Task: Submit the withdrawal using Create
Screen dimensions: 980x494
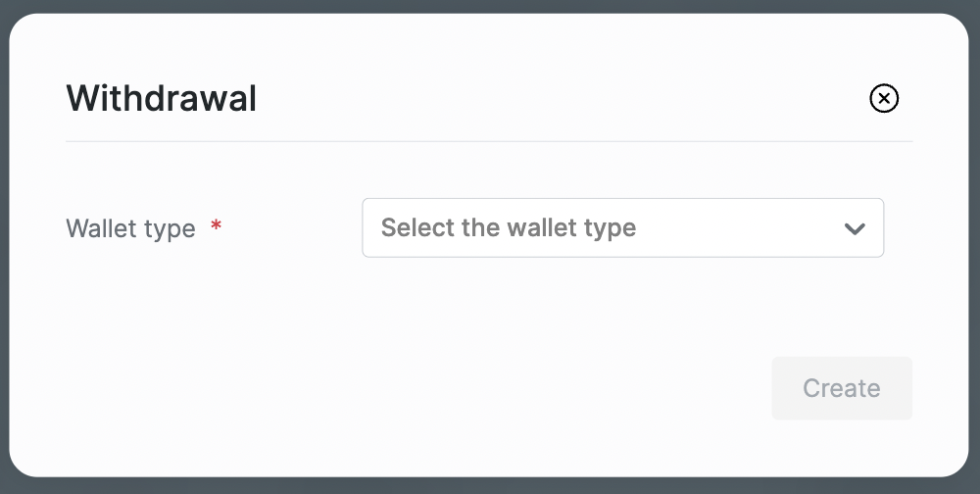Action: (x=842, y=388)
